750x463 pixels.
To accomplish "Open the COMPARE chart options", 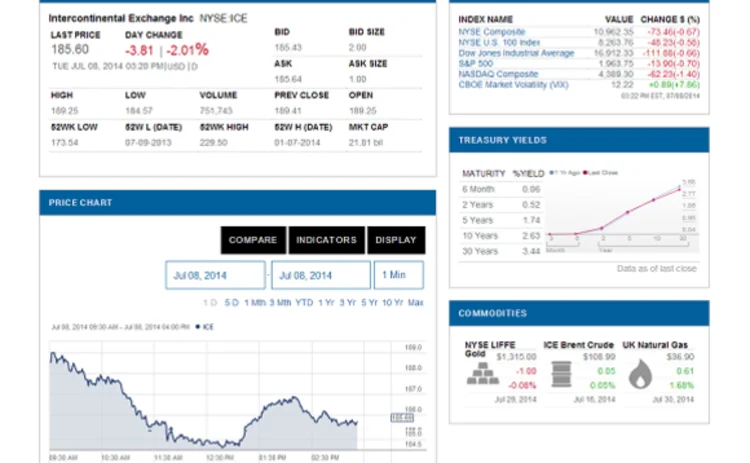I will (253, 240).
